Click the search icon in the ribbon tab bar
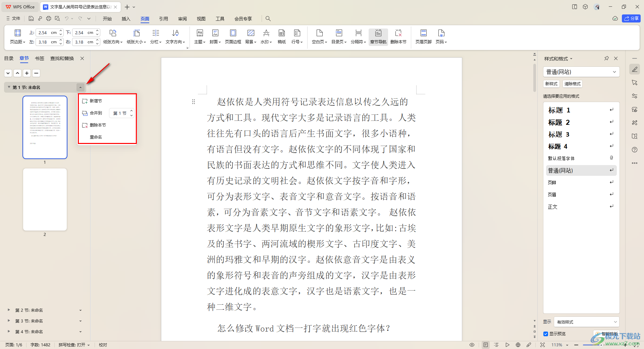This screenshot has width=644, height=349. pyautogui.click(x=268, y=18)
